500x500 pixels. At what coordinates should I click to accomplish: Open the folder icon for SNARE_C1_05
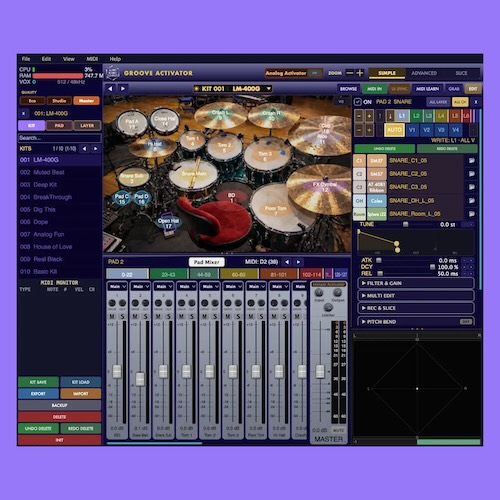coord(472,161)
